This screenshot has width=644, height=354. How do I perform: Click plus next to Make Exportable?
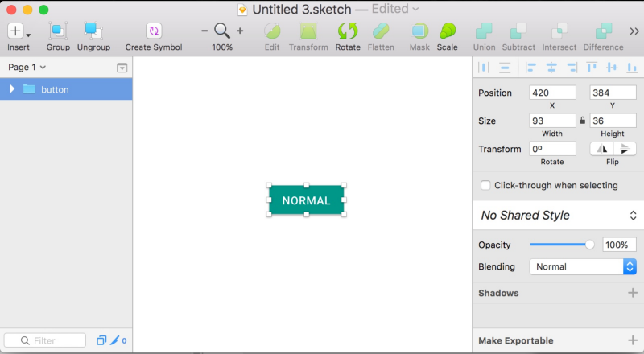[633, 340]
